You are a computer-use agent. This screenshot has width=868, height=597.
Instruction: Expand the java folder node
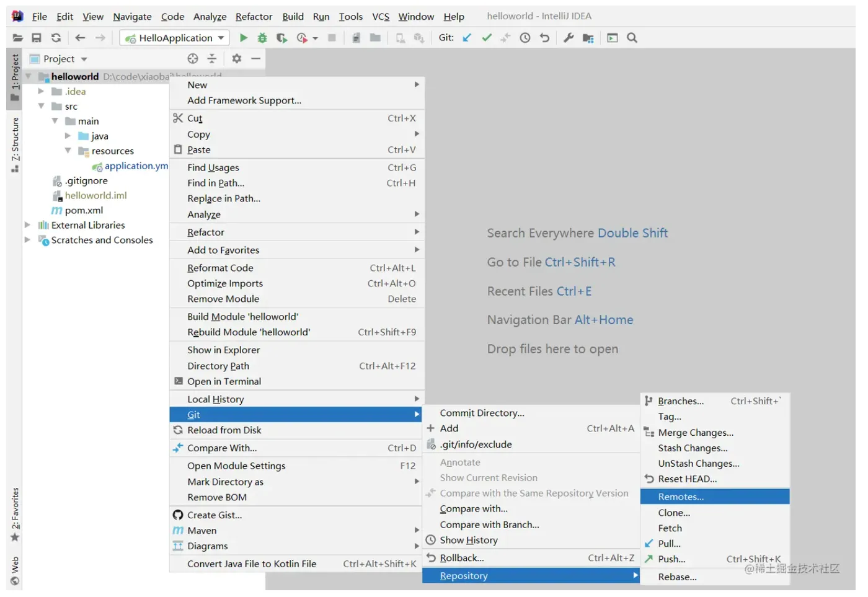coord(68,136)
